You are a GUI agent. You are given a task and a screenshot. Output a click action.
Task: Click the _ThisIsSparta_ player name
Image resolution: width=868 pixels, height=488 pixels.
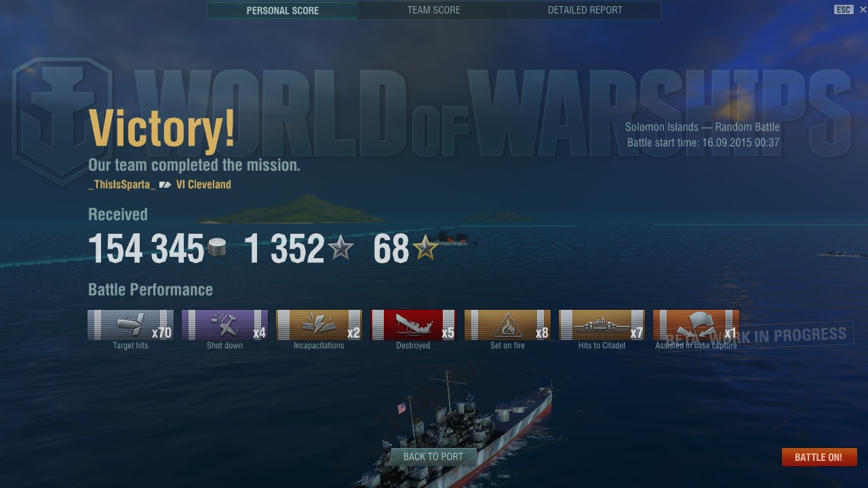point(122,184)
